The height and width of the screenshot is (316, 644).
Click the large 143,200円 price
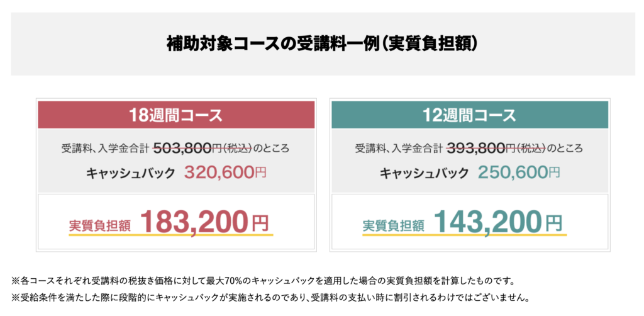[497, 222]
